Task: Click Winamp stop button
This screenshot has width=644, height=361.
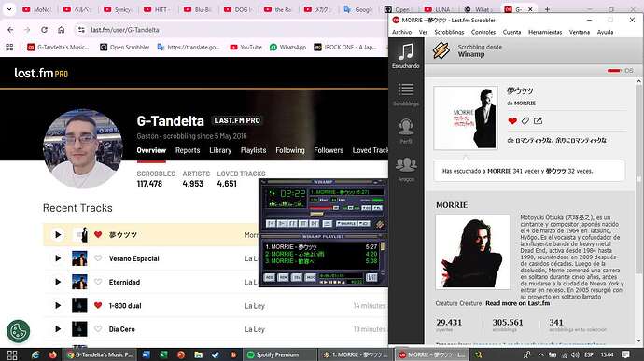Action: coord(303,224)
